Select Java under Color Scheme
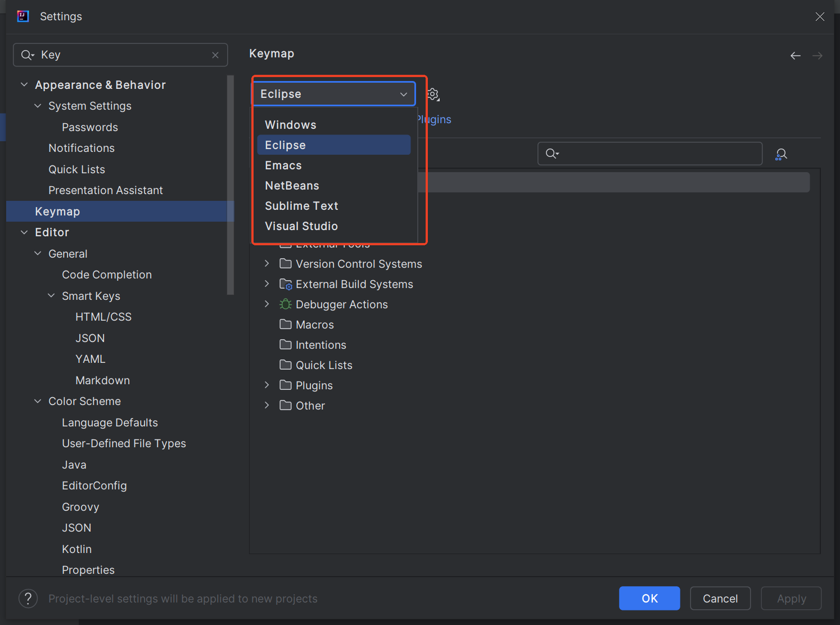 click(74, 465)
